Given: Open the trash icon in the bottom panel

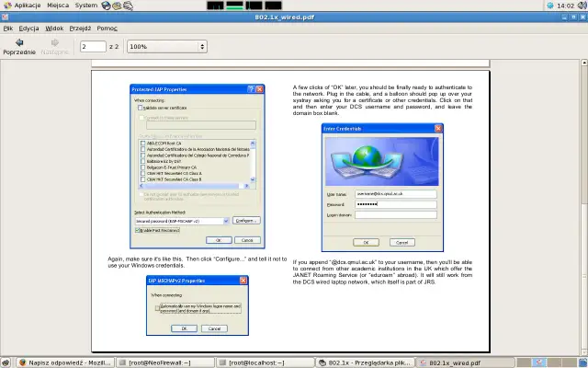Looking at the screenshot, I should point(582,362).
